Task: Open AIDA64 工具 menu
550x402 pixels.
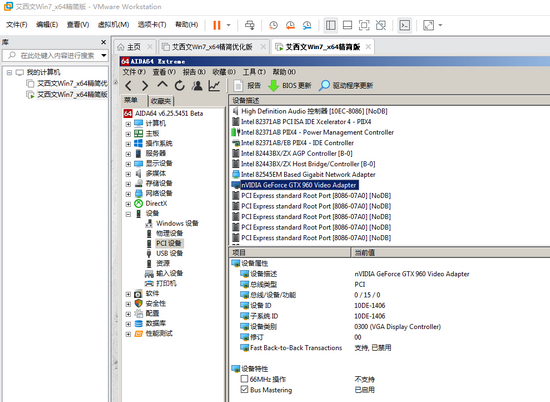Action: click(254, 72)
